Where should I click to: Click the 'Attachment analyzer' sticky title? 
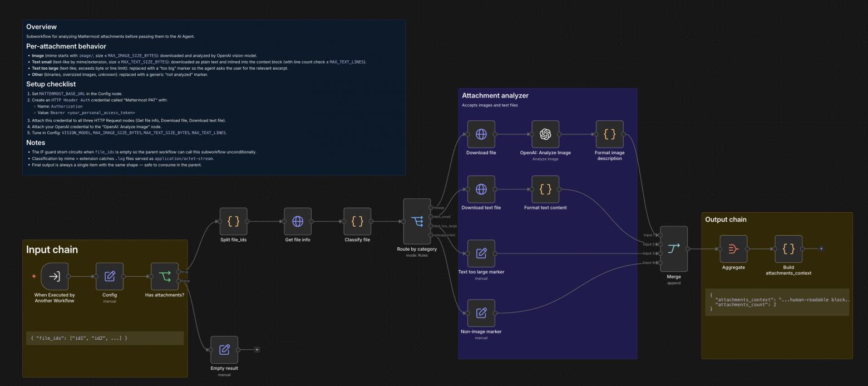coord(495,95)
